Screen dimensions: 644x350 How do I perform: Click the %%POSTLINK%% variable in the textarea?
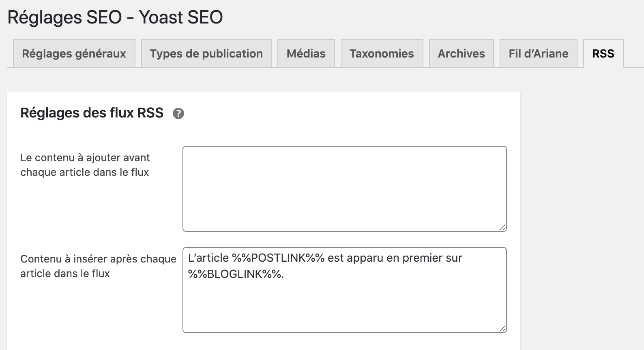click(x=278, y=258)
